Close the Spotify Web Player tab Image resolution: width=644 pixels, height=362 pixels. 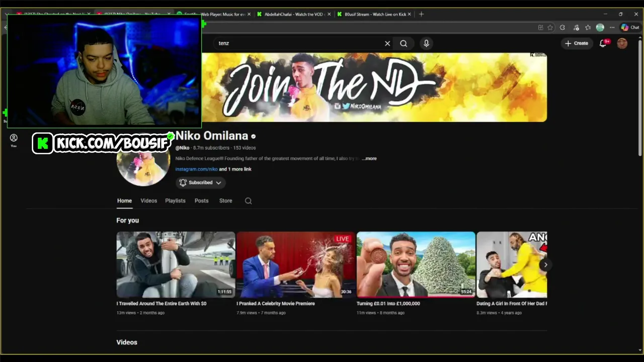pos(249,14)
